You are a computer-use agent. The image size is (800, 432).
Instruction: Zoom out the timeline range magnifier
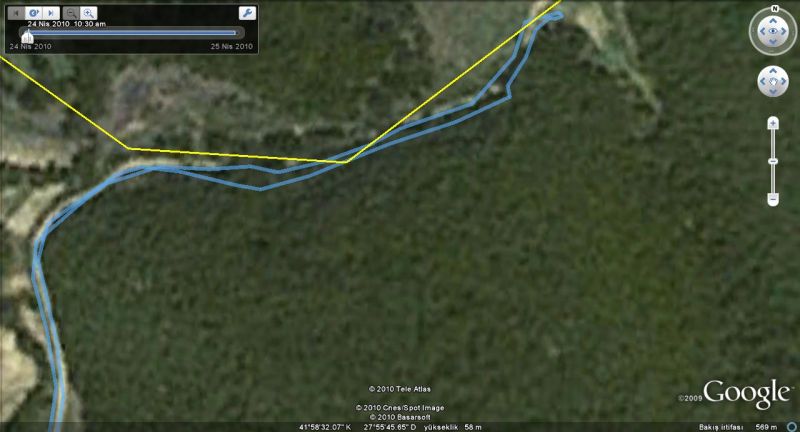point(71,13)
